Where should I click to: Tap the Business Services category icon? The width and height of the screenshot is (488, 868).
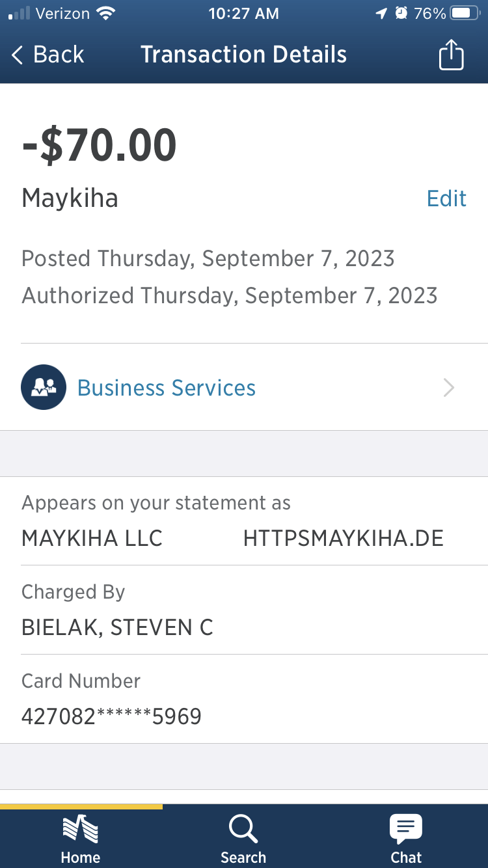tap(44, 387)
